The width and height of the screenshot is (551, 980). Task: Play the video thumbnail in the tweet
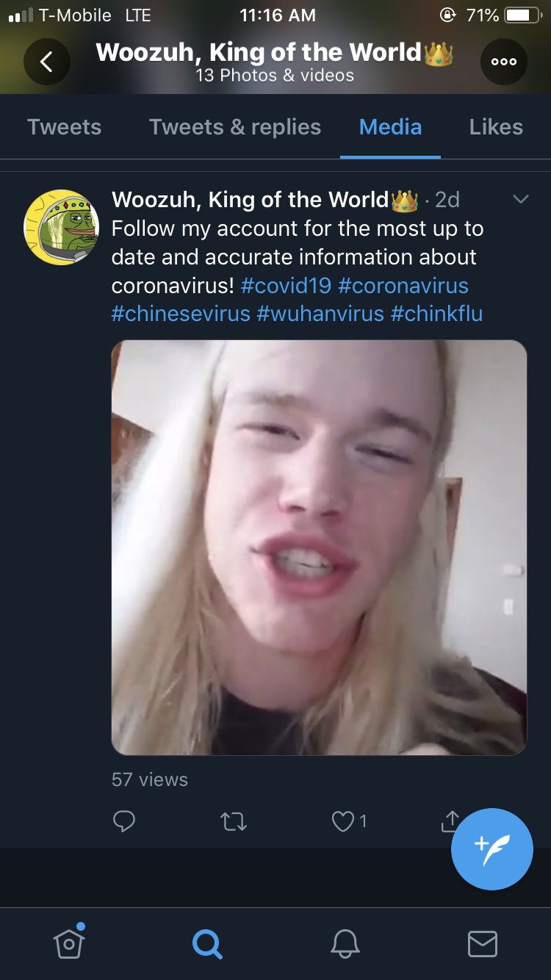pos(319,547)
